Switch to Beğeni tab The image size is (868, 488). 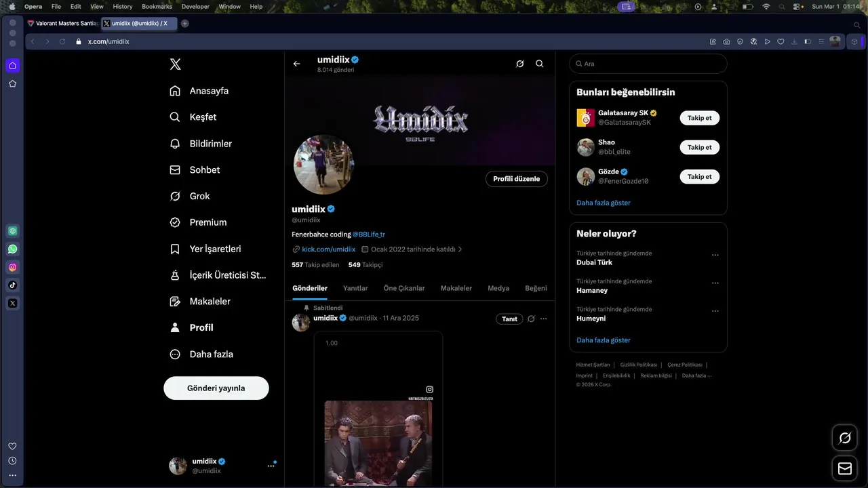(536, 288)
